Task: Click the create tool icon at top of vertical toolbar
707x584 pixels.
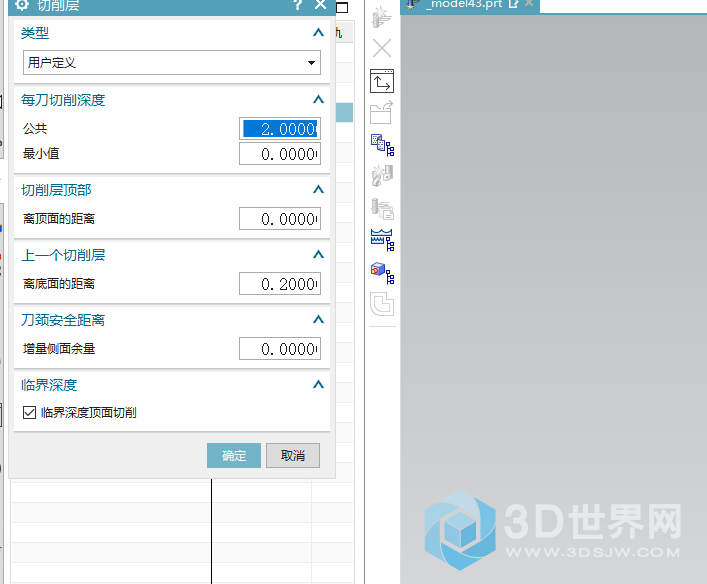Action: point(382,17)
